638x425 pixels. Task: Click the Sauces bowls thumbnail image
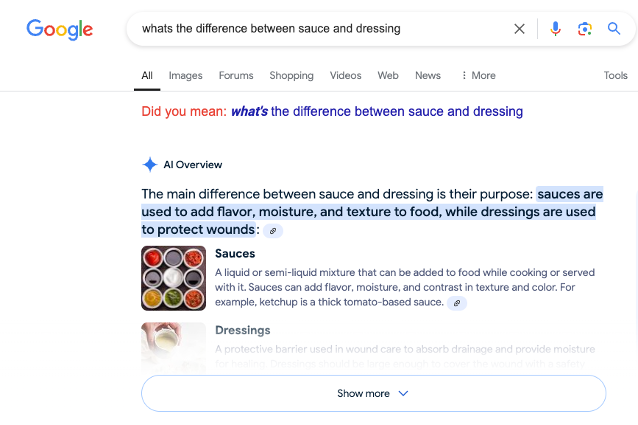click(x=173, y=278)
